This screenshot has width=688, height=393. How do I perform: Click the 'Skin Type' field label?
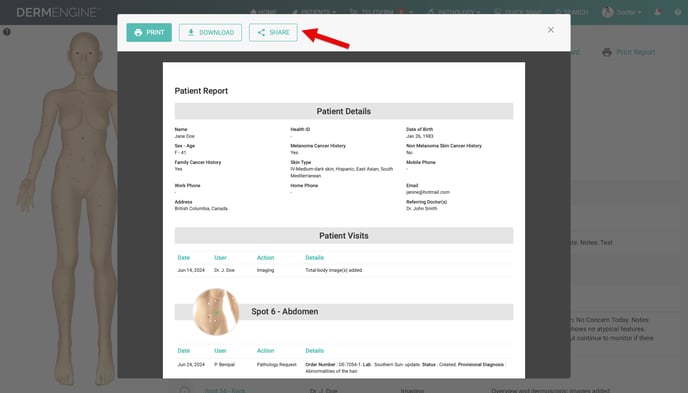301,162
